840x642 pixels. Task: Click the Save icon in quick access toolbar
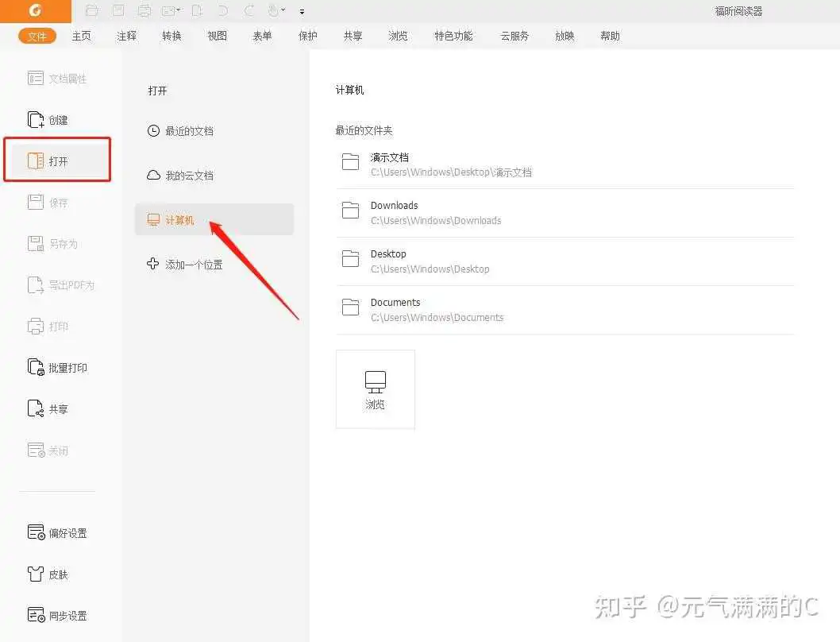pos(118,10)
